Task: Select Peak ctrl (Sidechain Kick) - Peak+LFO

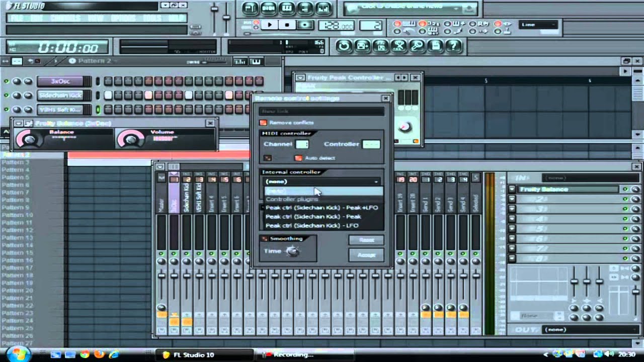Action: pyautogui.click(x=322, y=208)
